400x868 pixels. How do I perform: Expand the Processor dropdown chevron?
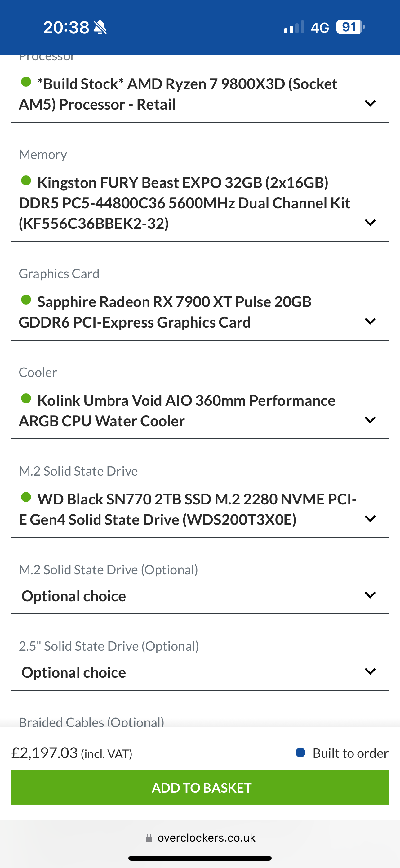370,103
